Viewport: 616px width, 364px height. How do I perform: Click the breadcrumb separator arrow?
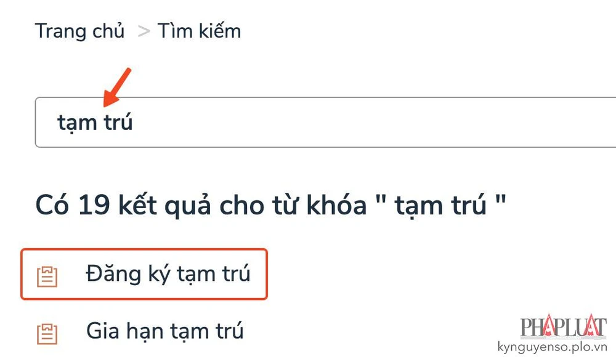pos(144,31)
